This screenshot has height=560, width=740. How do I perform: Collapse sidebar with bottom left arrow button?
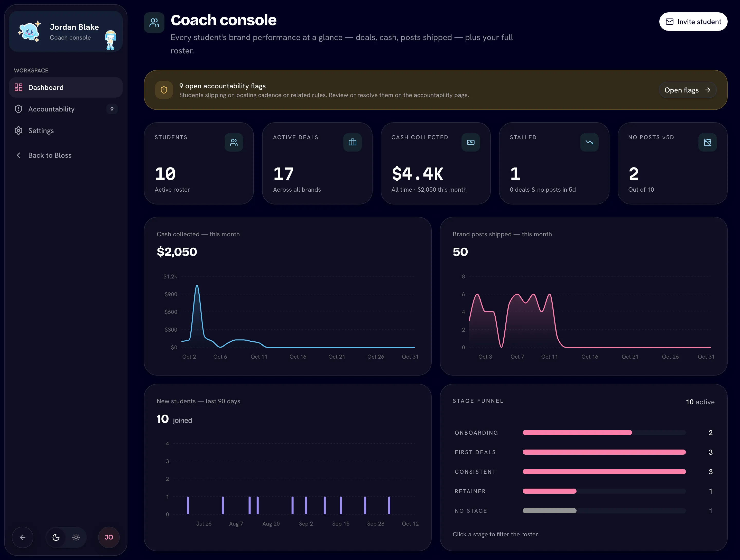pos(22,537)
